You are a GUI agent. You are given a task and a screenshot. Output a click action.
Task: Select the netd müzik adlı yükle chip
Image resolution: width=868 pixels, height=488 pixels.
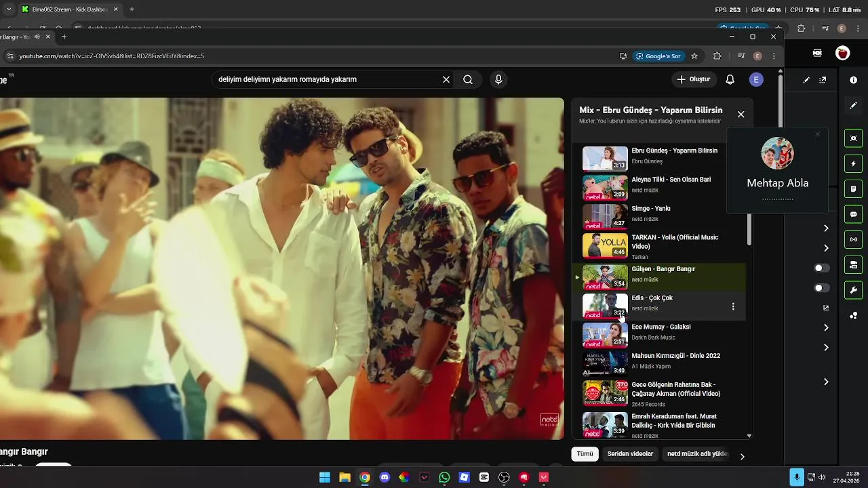click(697, 454)
